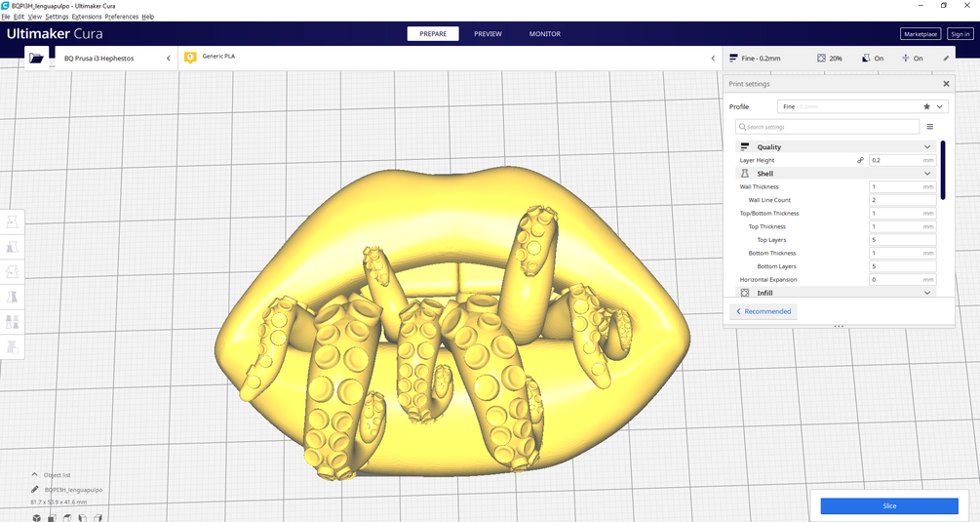Screen dimensions: 980x522
Task: Select the Scale tool in left toolbar
Action: pyautogui.click(x=12, y=247)
